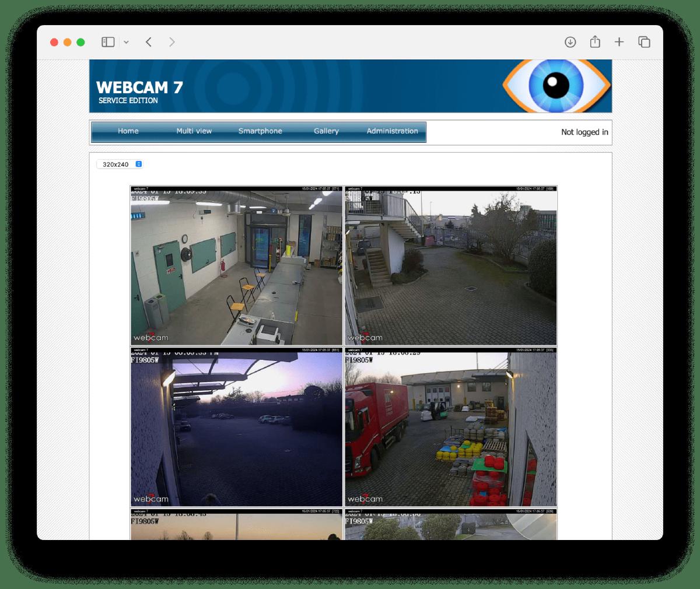Expand the sidebar options chevron
Image resolution: width=700 pixels, height=589 pixels.
pyautogui.click(x=126, y=42)
